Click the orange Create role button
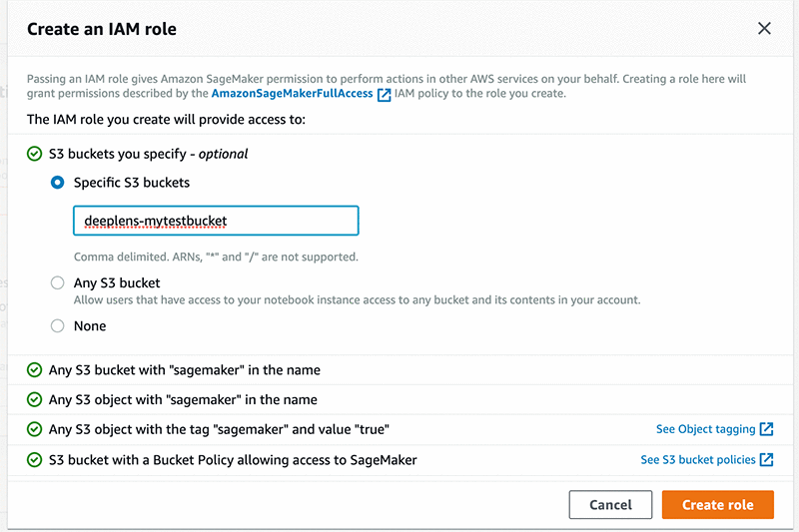 coord(717,505)
